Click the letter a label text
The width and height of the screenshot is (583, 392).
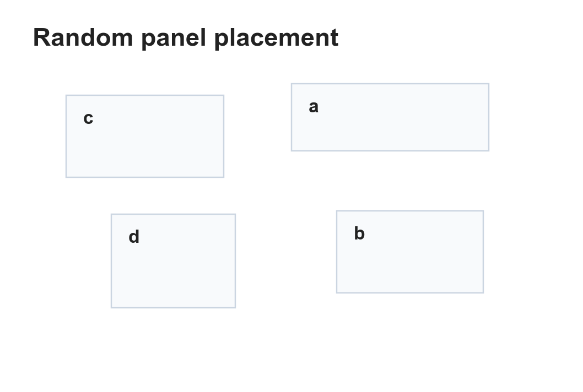tap(314, 107)
